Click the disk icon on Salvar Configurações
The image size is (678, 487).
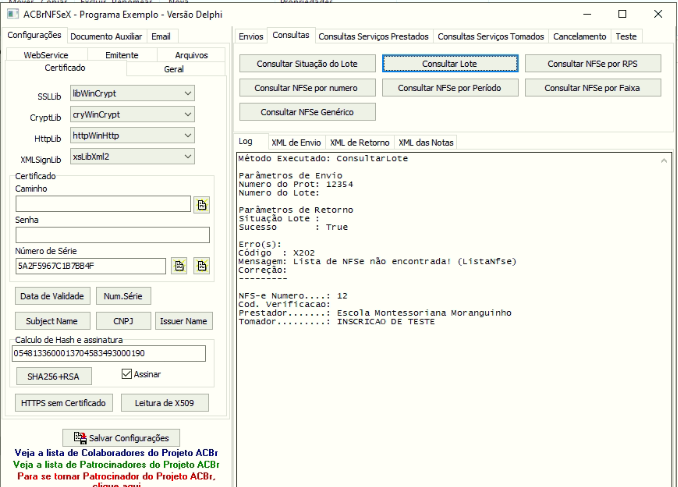click(80, 438)
